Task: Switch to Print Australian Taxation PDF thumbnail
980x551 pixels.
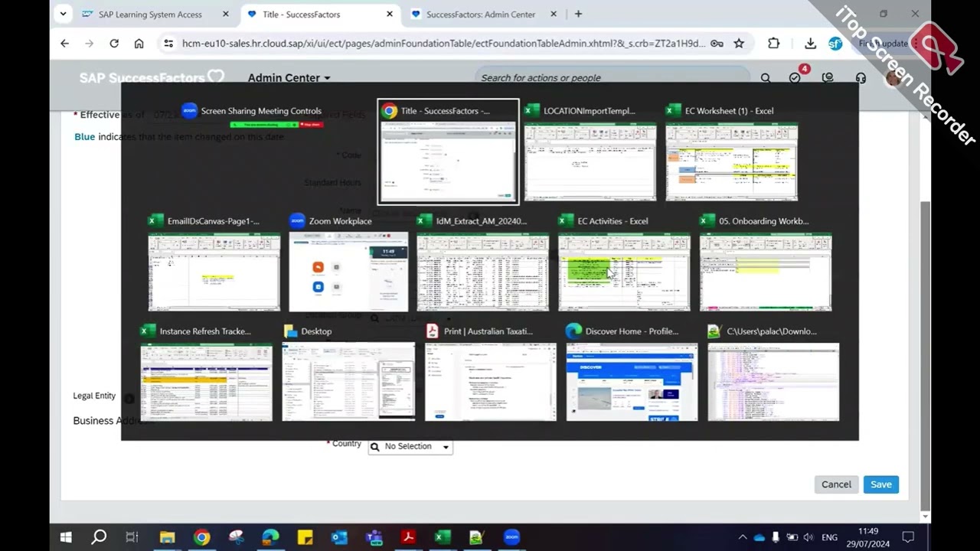Action: pos(491,373)
